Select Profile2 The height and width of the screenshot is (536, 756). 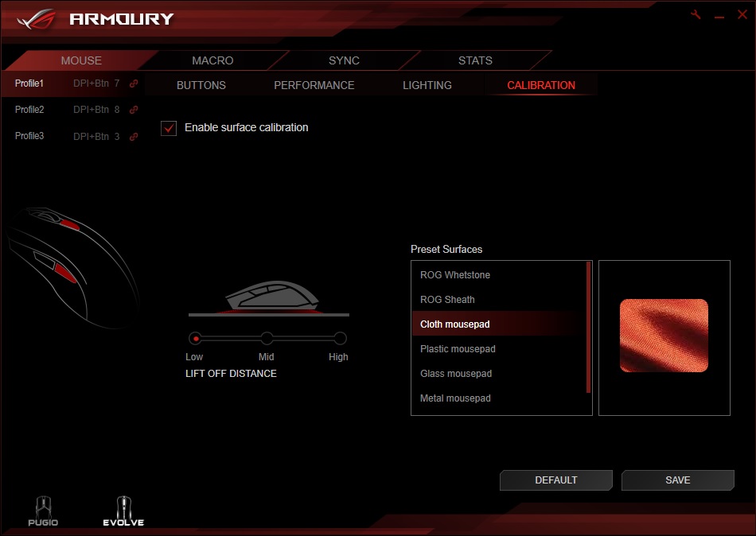(29, 110)
